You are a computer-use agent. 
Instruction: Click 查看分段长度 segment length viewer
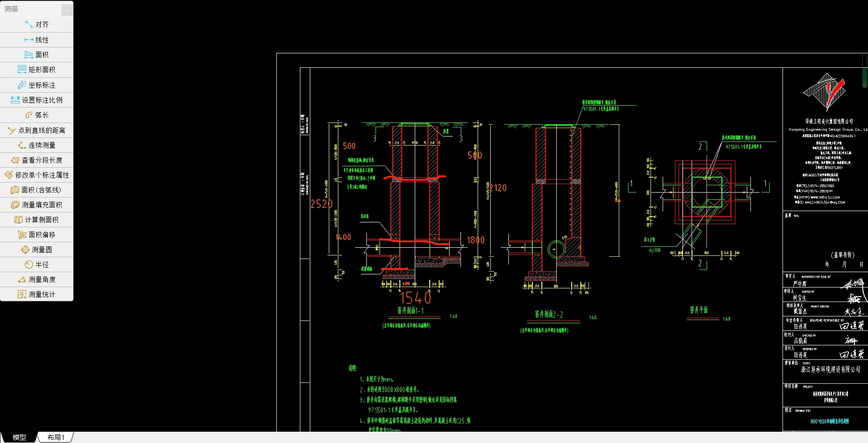[37, 160]
